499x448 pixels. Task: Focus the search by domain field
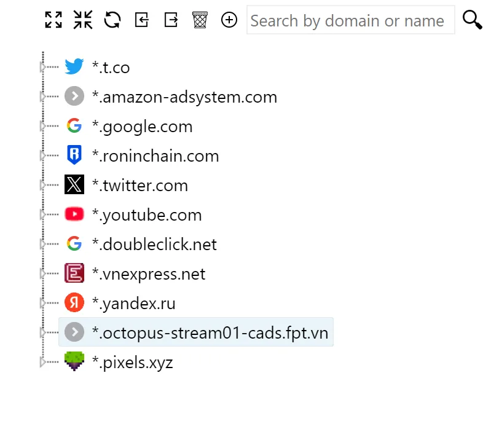tap(350, 20)
